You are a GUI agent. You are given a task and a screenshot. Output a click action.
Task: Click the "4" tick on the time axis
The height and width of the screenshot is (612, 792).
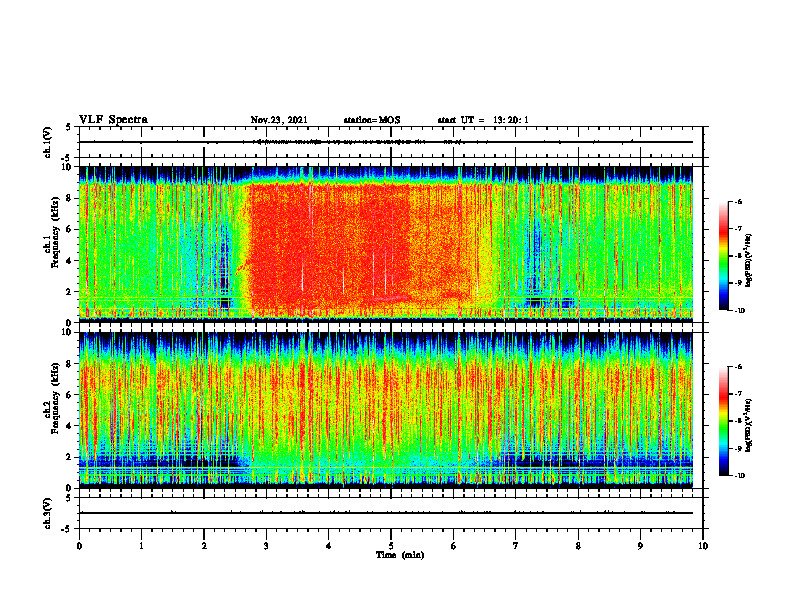[x=329, y=546]
